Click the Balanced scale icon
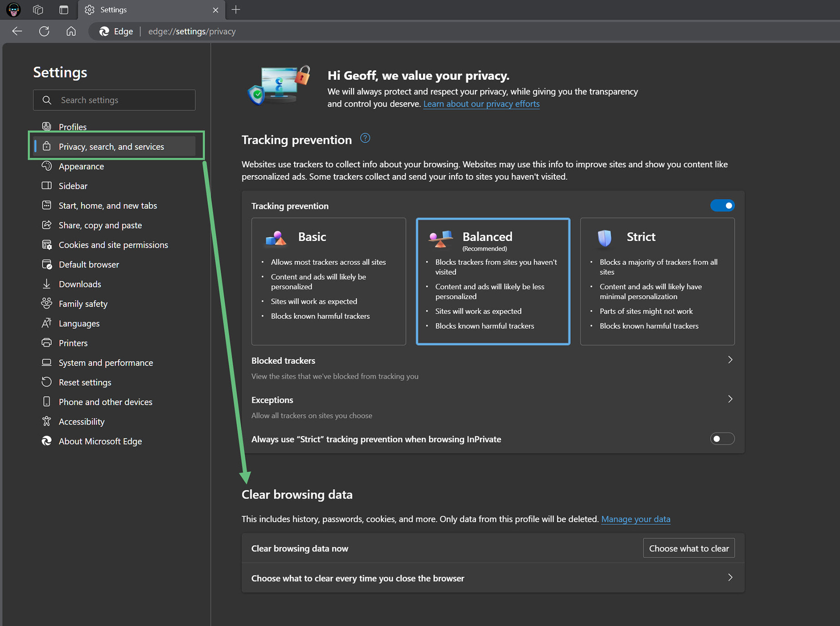Viewport: 840px width, 626px height. click(x=441, y=238)
